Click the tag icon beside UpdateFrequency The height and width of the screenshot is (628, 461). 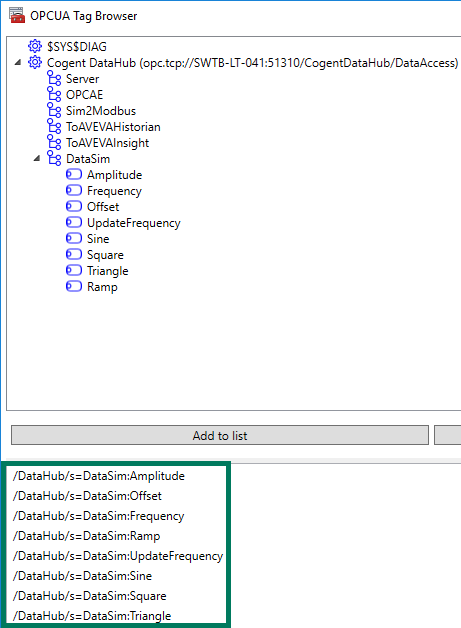click(74, 222)
